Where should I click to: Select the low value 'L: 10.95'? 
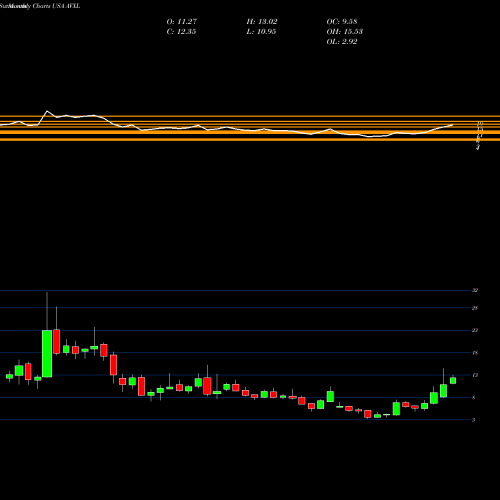[261, 32]
